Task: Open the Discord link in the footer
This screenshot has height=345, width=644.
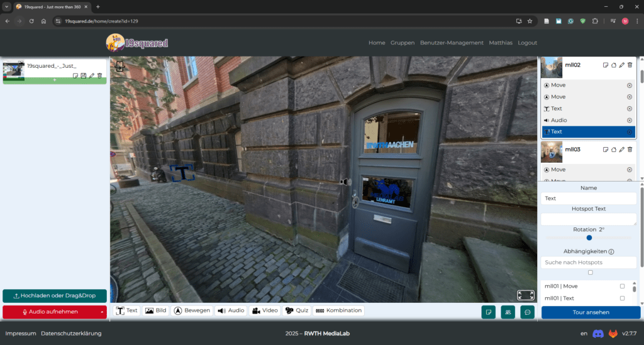Action: click(598, 334)
